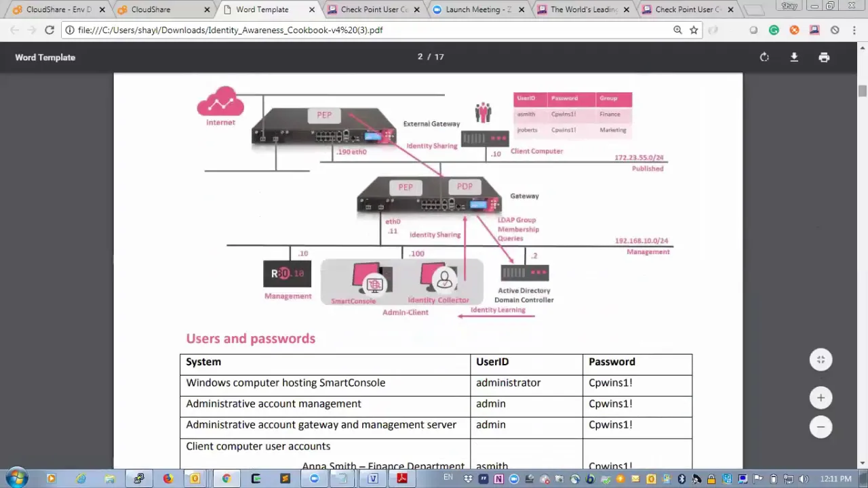Click the Users and passwords heading
Screen dimensions: 868x488
coord(250,338)
